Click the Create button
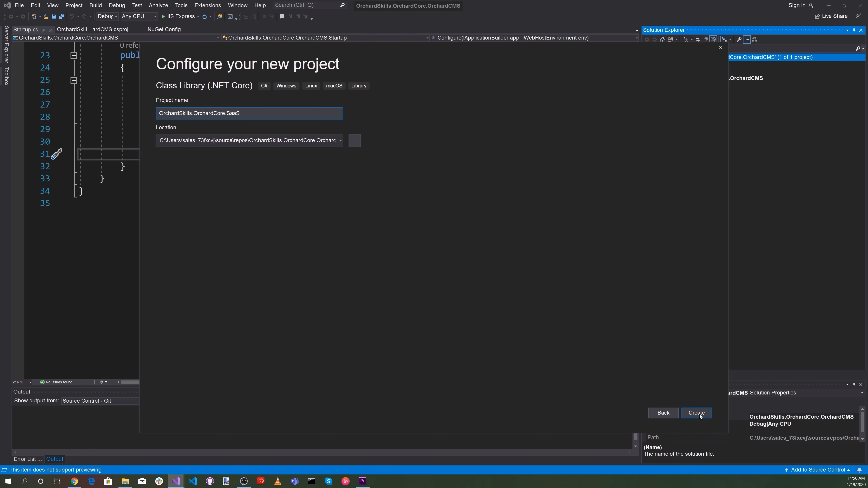The width and height of the screenshot is (868, 488). tap(696, 413)
